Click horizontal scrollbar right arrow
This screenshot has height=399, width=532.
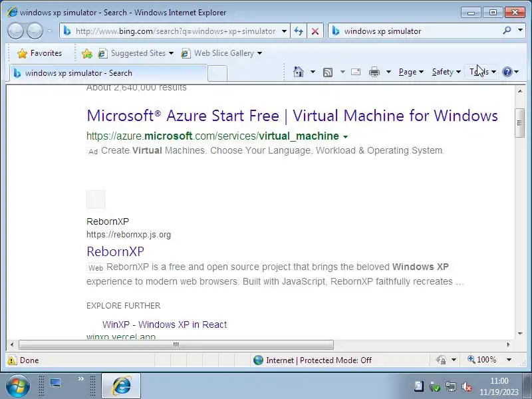click(508, 344)
